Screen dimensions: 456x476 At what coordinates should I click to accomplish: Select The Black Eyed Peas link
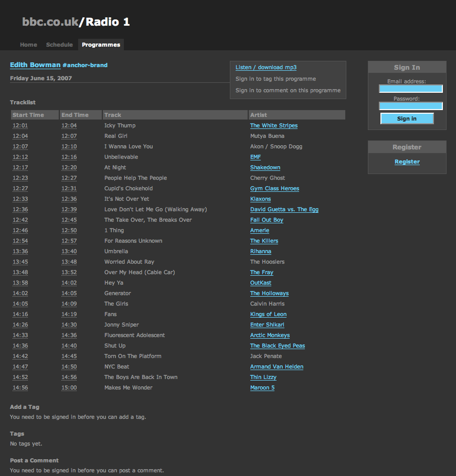(277, 345)
